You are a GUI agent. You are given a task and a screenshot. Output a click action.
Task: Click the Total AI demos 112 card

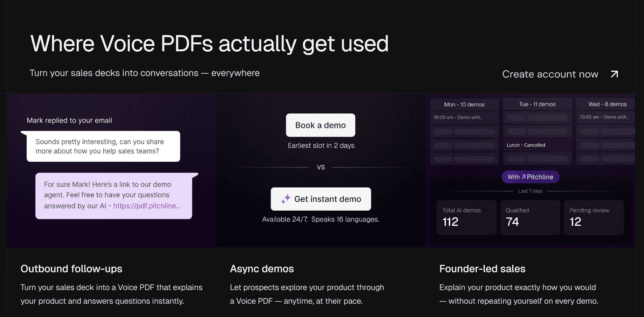pos(466,217)
